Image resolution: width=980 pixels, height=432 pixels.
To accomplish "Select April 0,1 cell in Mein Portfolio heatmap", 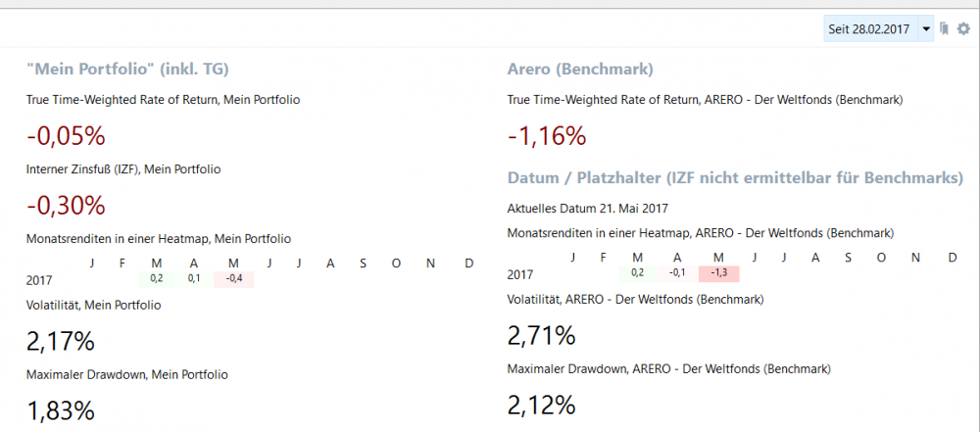I will (x=194, y=279).
